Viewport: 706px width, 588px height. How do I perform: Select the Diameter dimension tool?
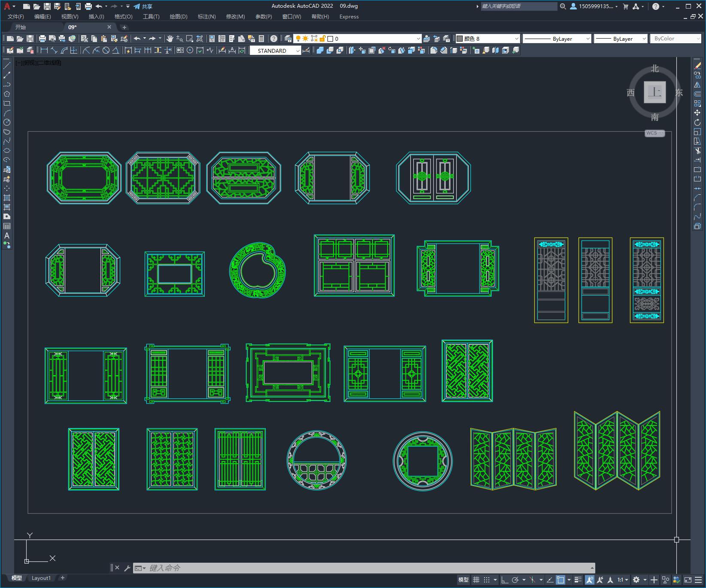click(x=106, y=50)
